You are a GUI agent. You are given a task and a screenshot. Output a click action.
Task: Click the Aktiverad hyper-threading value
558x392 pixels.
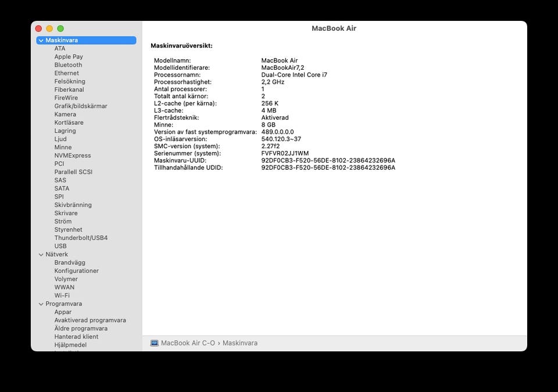point(275,117)
